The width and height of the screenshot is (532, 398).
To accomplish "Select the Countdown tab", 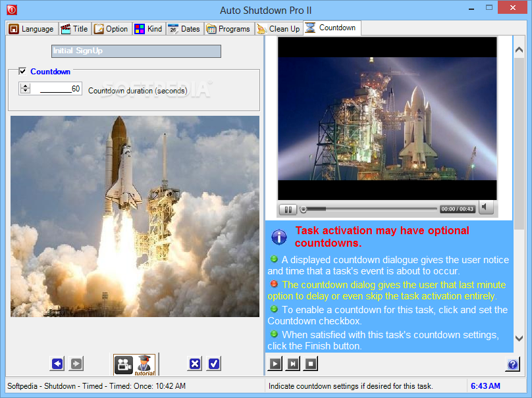I will tap(331, 28).
